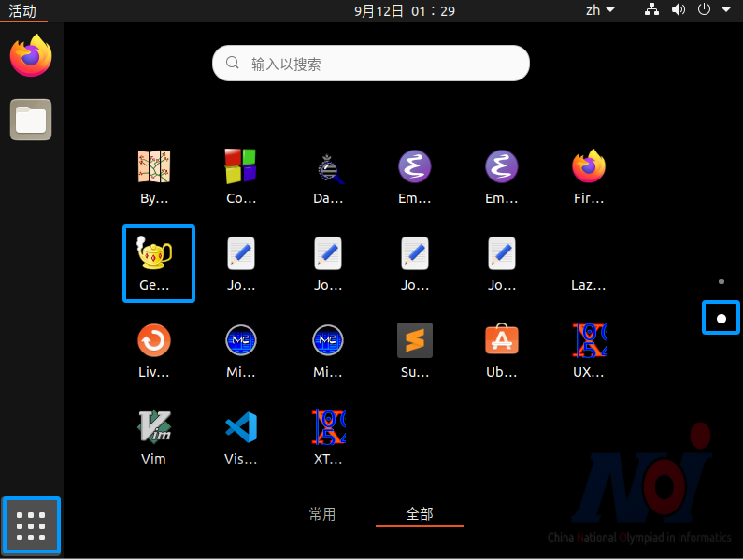Expand the system menu arrow
The height and width of the screenshot is (560, 743).
coord(726,9)
